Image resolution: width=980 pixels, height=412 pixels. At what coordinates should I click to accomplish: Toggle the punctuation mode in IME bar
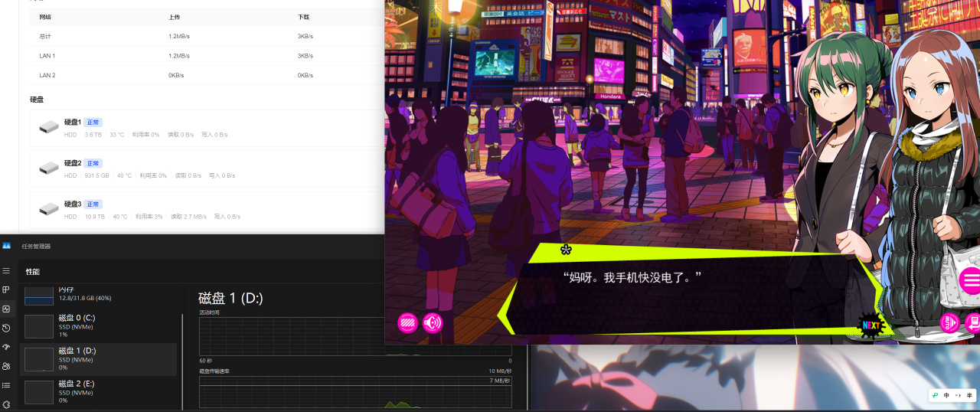(958, 395)
